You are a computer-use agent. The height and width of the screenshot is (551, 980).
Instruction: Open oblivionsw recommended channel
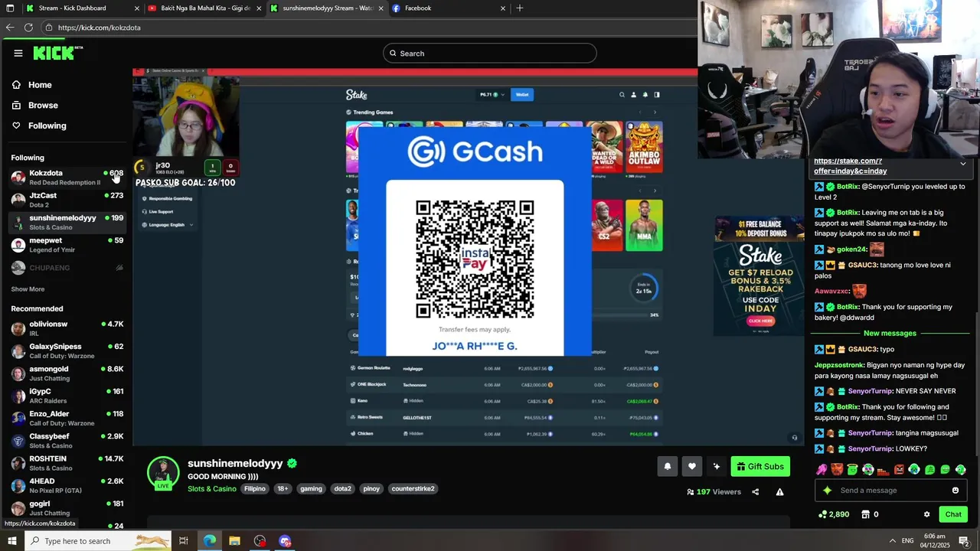pyautogui.click(x=67, y=328)
